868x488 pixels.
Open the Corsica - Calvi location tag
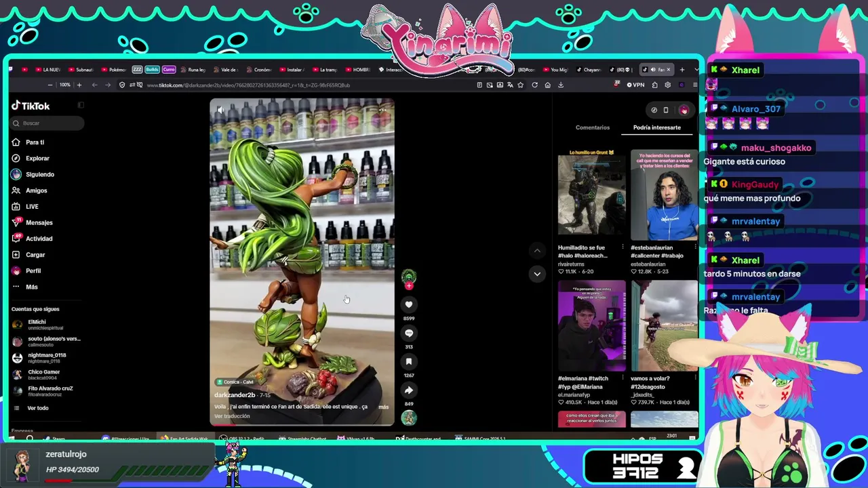pyautogui.click(x=235, y=382)
